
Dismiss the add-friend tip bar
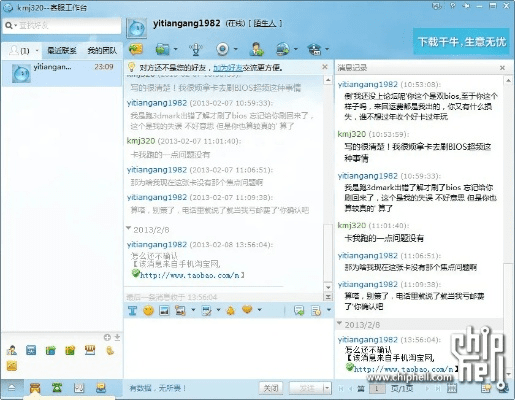point(325,67)
